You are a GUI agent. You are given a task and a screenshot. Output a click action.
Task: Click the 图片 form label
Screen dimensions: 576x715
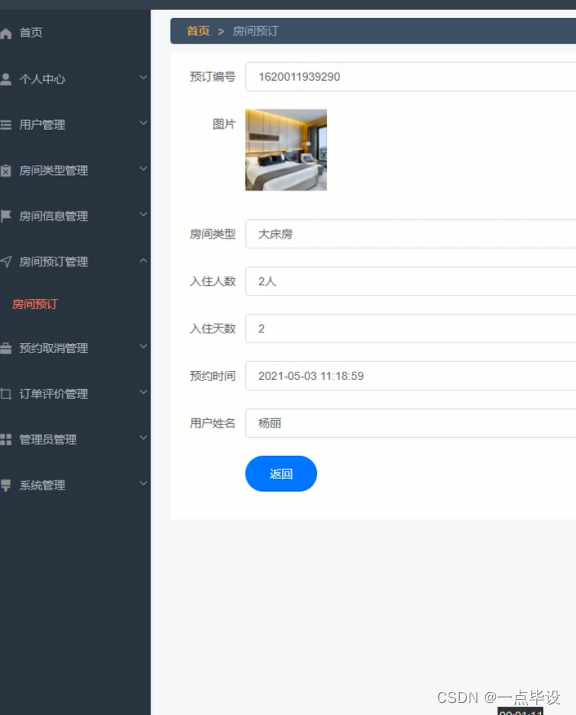coord(224,124)
